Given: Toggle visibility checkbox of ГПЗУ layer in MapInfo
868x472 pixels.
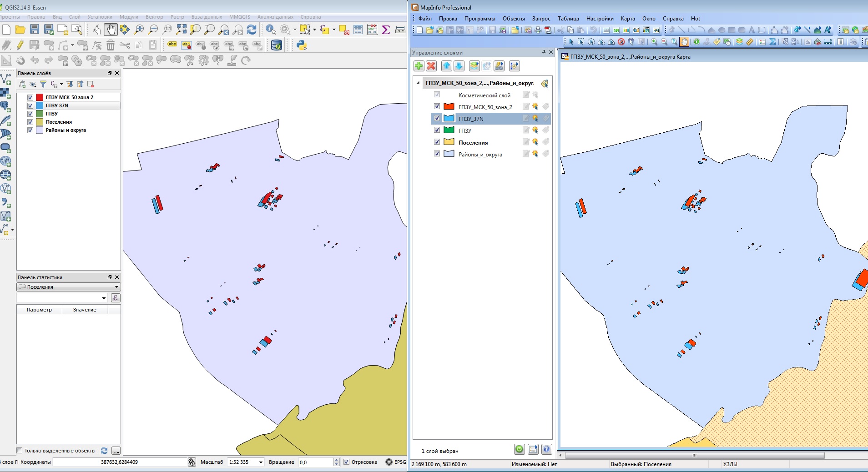Looking at the screenshot, I should (437, 130).
